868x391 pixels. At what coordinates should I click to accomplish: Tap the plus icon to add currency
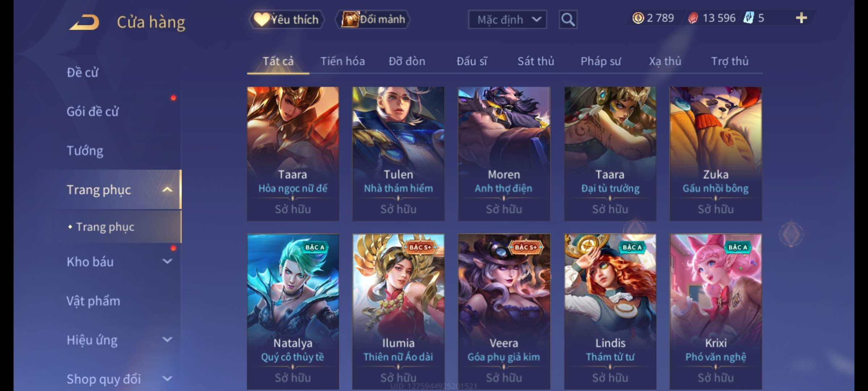coord(801,18)
